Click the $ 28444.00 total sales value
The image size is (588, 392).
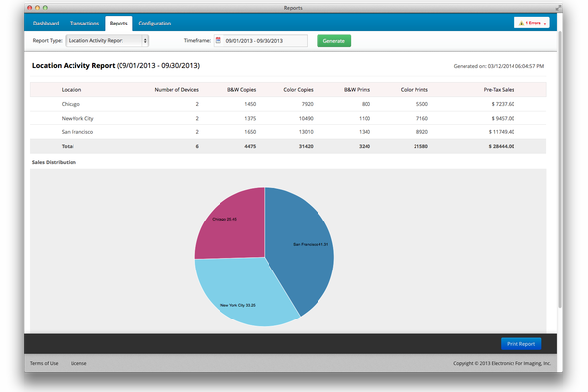click(x=502, y=146)
